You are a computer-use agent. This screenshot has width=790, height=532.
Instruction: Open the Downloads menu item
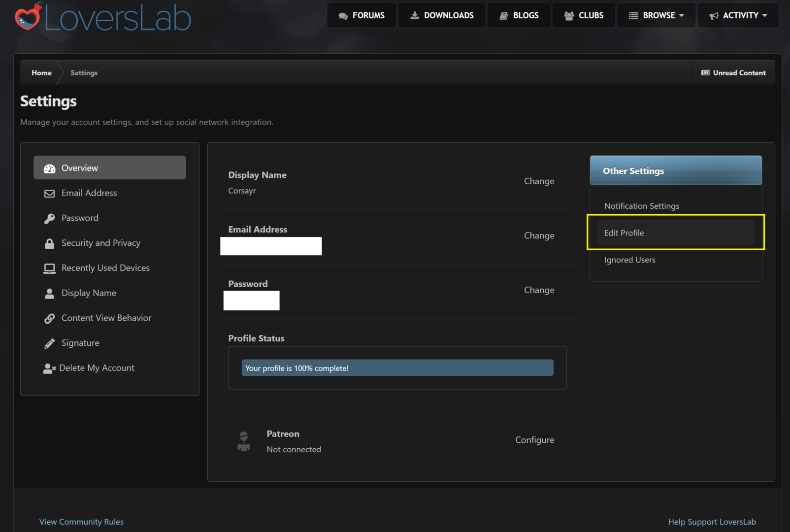442,15
